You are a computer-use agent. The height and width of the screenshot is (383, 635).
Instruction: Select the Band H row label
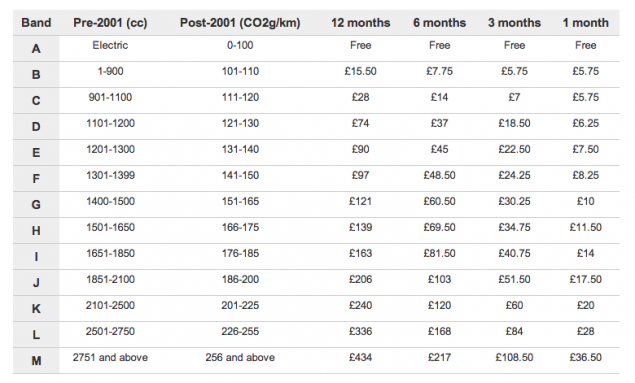[36, 230]
